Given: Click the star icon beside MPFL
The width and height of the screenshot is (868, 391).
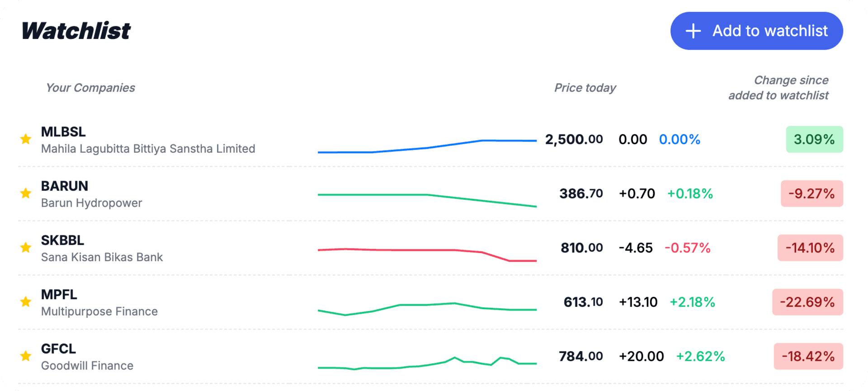Looking at the screenshot, I should pos(26,302).
